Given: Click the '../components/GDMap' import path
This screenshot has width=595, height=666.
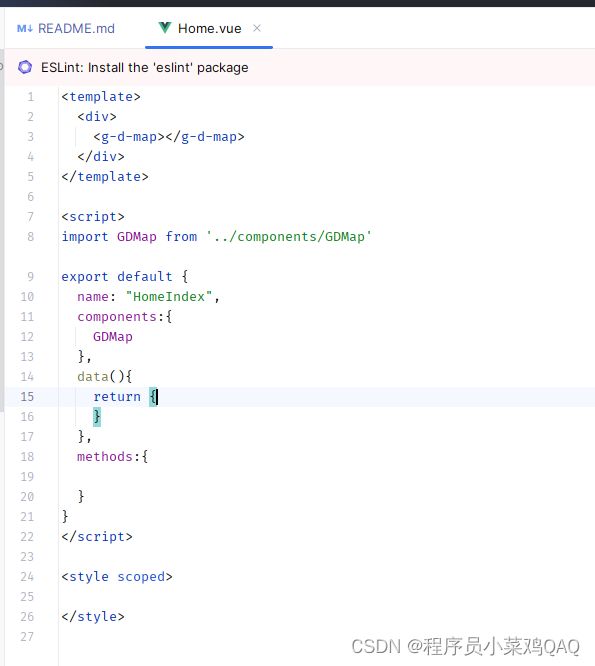Looking at the screenshot, I should click(289, 237).
